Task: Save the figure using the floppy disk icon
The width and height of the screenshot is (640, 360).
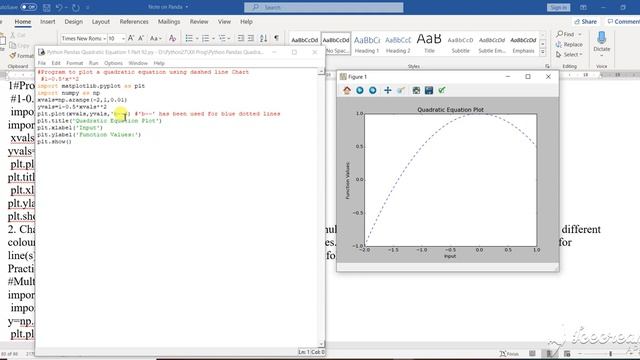Action: click(x=429, y=90)
